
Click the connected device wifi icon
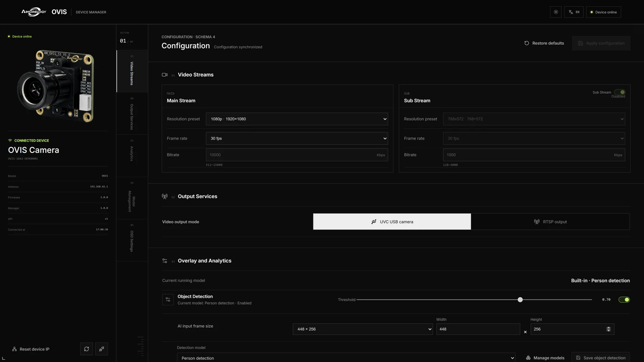10,140
